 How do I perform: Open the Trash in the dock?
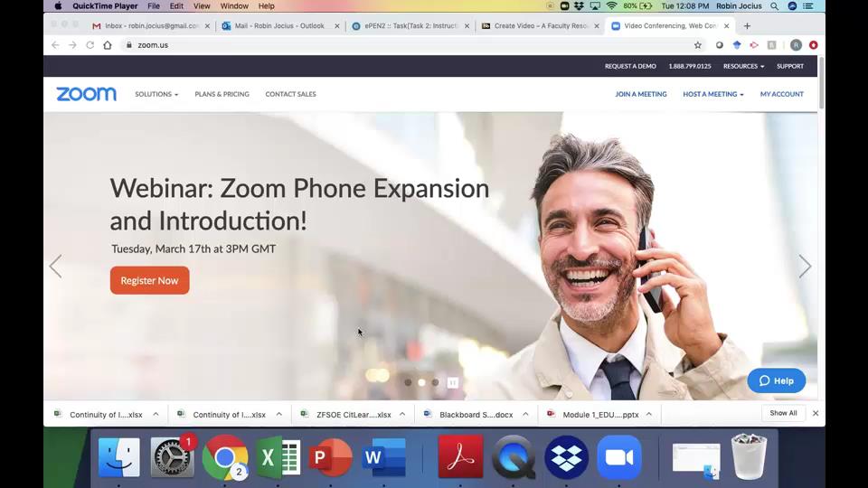click(749, 455)
